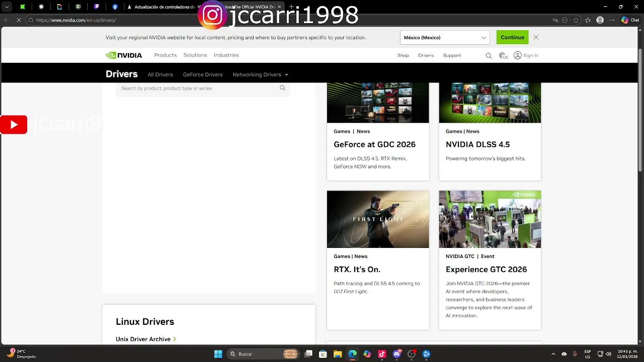
Task: Click the green Continue button
Action: (x=512, y=37)
